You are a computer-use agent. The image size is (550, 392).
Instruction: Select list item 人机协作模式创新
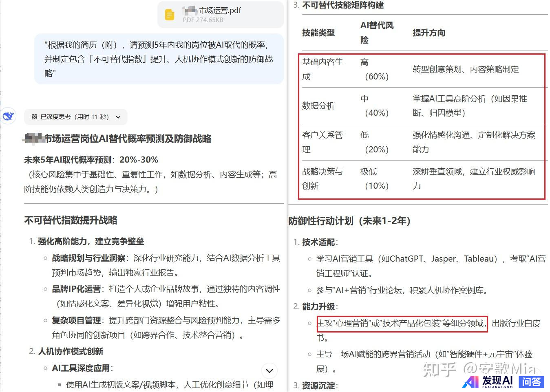pyautogui.click(x=71, y=351)
